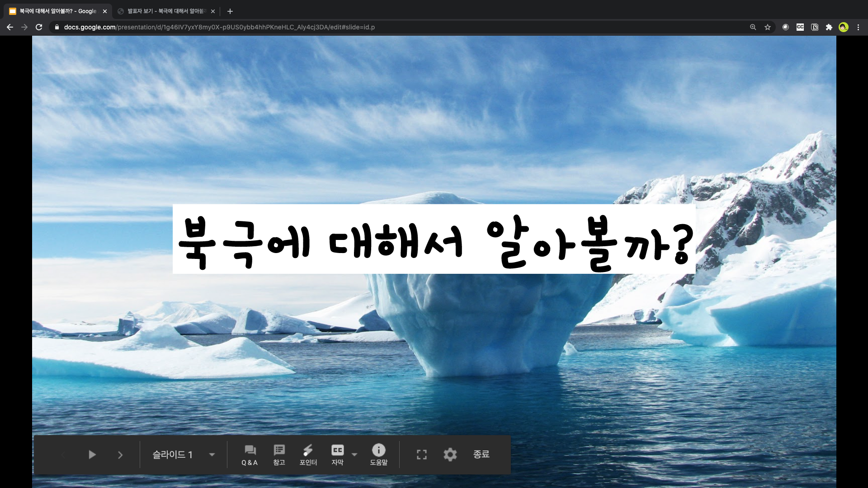Open the captions options dropdown arrow

(x=354, y=455)
